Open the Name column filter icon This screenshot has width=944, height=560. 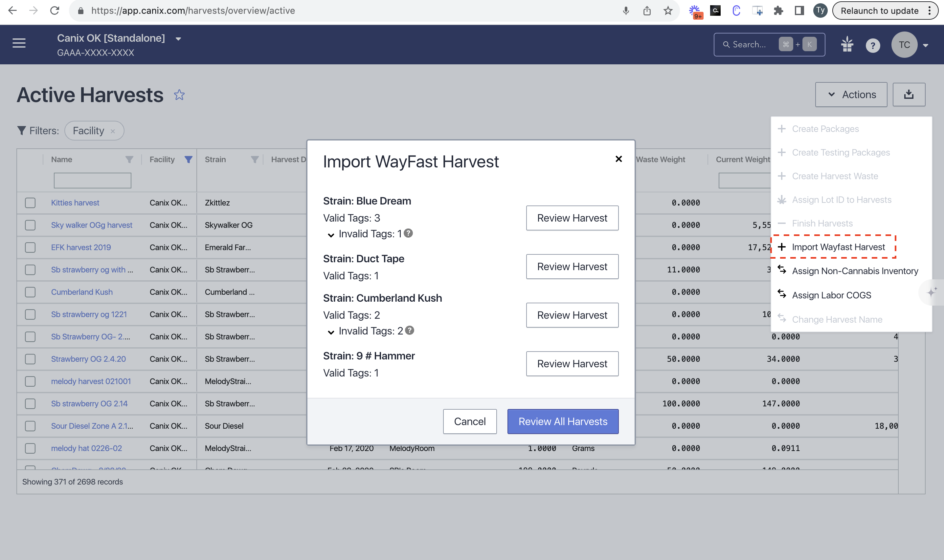129,160
